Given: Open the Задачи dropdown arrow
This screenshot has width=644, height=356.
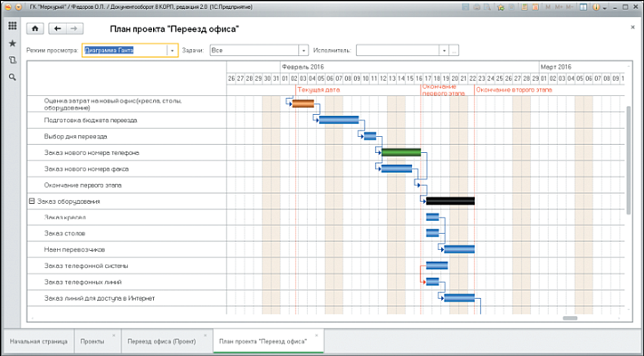Looking at the screenshot, I should tap(303, 51).
